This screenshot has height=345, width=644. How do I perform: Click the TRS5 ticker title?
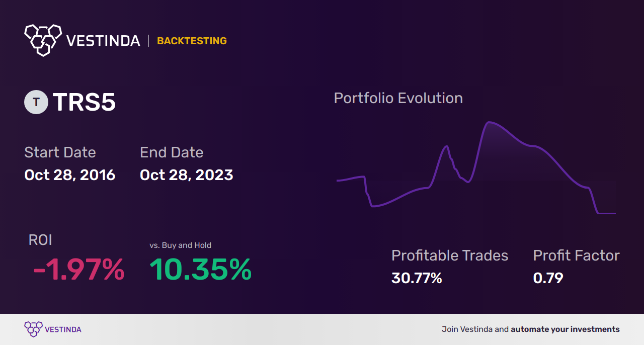(x=85, y=102)
